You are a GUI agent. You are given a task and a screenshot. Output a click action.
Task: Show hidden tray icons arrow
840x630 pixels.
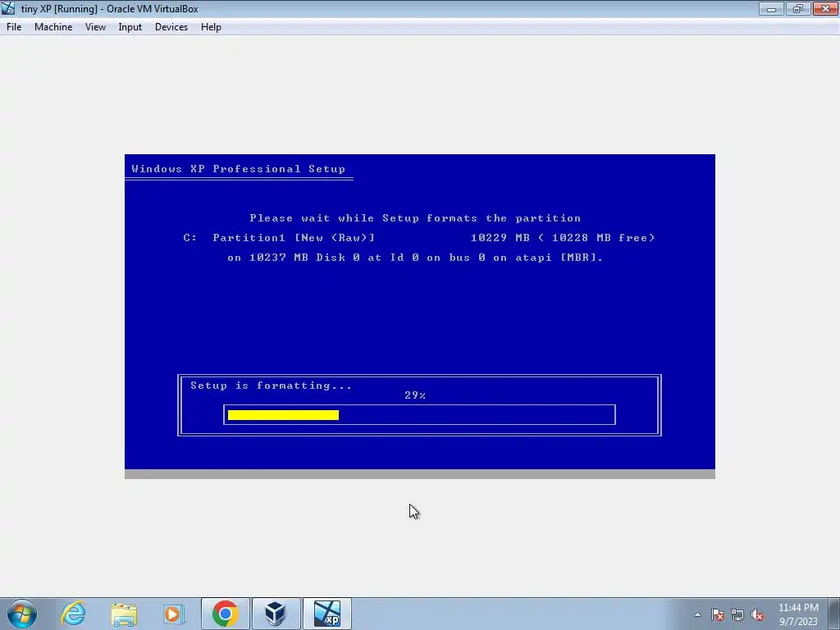coord(697,615)
